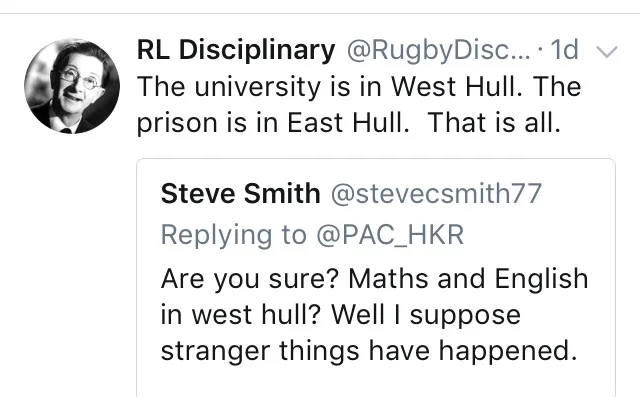This screenshot has width=640, height=397.
Task: Follow the @PAC_HKR mention link
Action: (x=390, y=235)
